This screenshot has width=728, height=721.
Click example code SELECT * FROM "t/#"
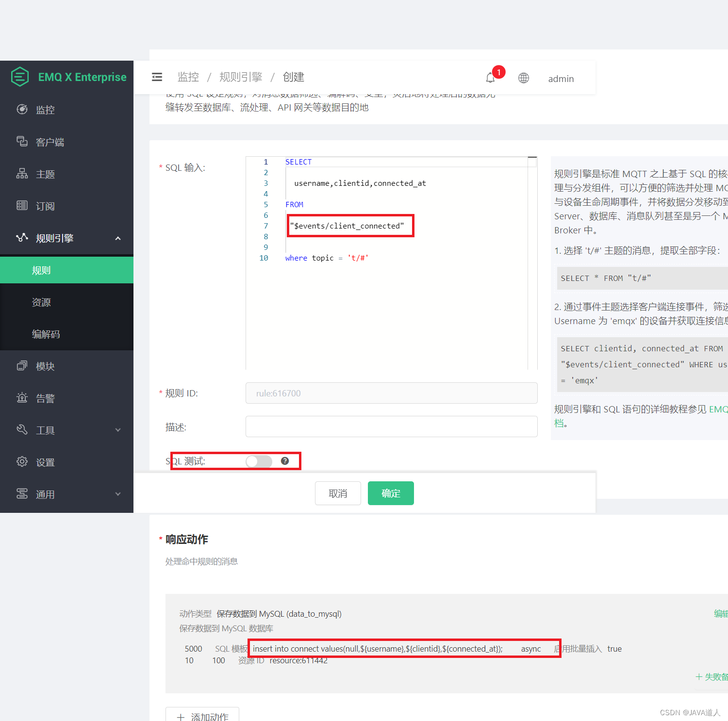(x=606, y=278)
